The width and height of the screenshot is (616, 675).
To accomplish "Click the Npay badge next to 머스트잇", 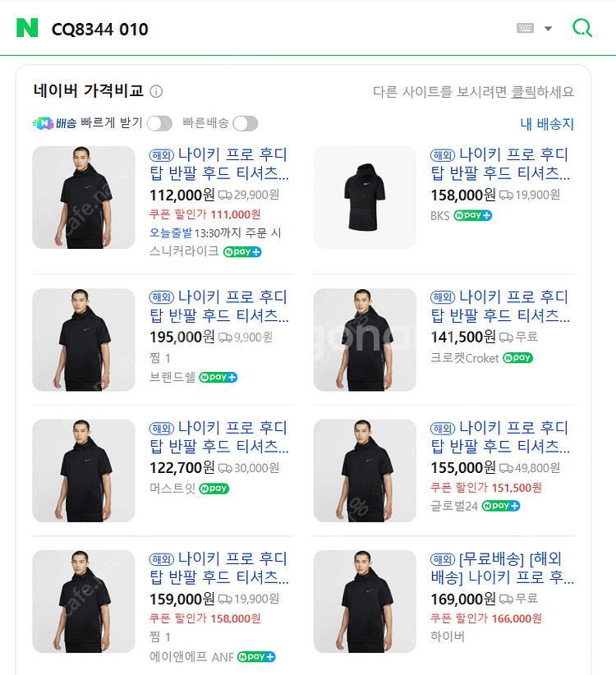I will click(214, 489).
